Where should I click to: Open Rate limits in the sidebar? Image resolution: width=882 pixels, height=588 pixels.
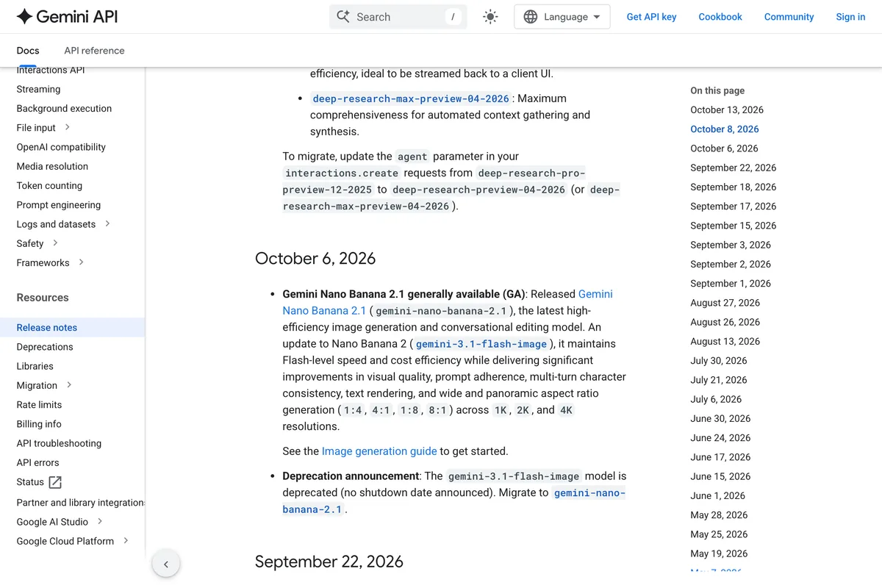click(39, 405)
